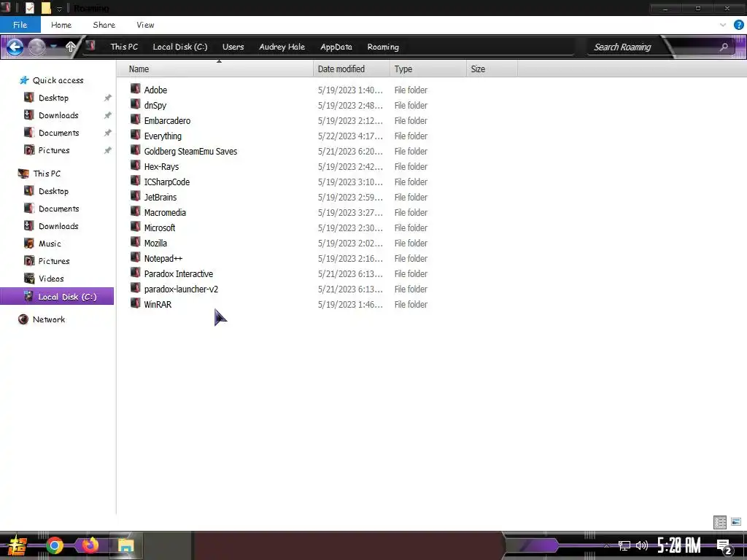Switch to the Home ribbon tab
Screen dimensions: 747x560
coord(61,25)
